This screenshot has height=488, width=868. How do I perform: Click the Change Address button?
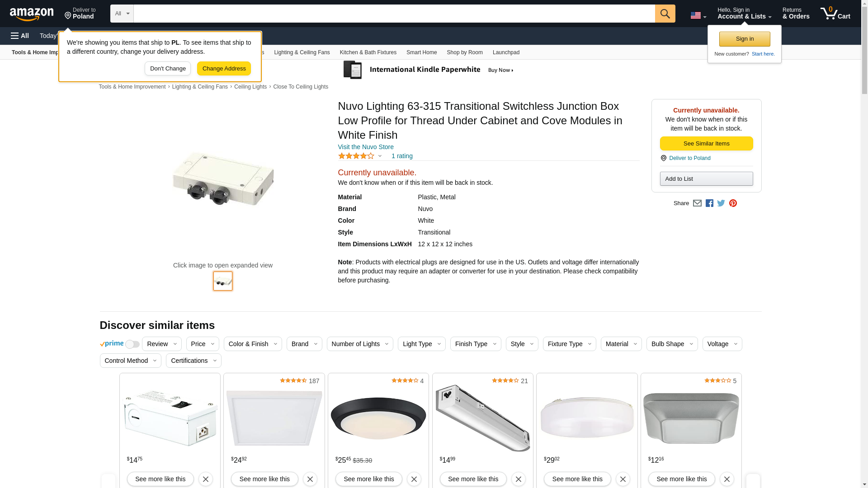224,69
